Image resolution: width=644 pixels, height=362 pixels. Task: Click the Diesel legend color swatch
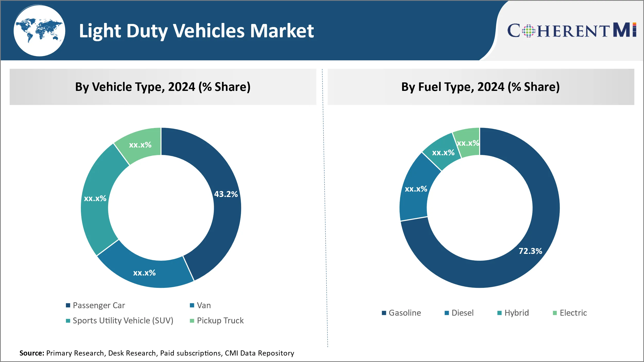tap(447, 313)
